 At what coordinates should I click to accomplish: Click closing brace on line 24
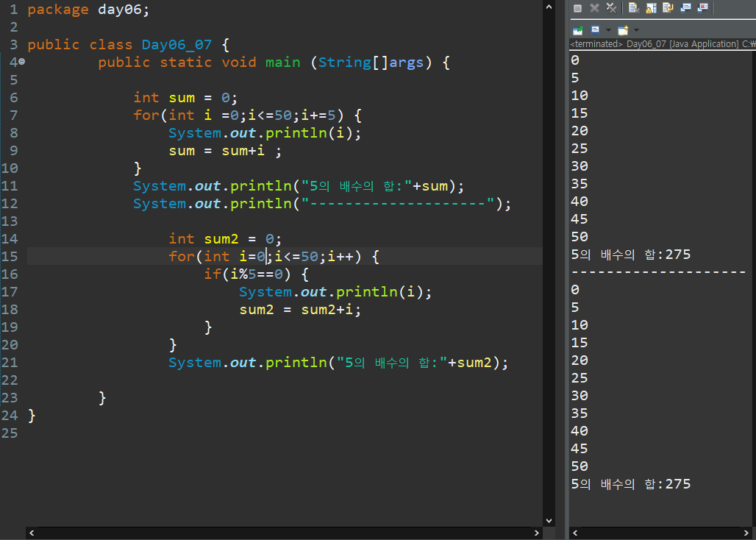32,416
